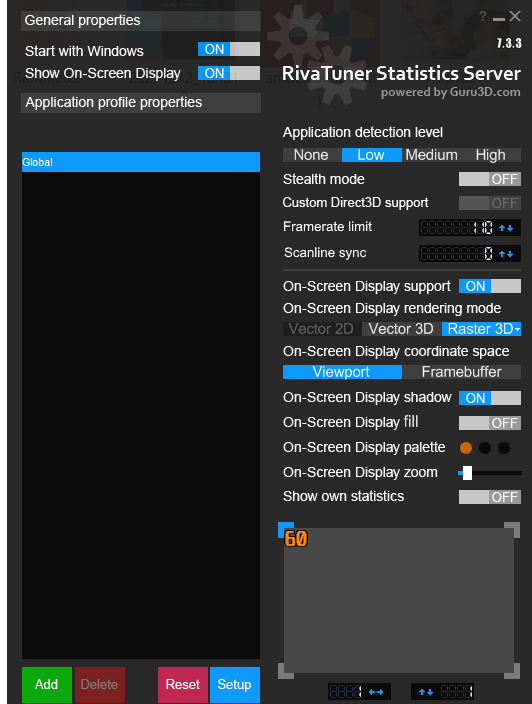Select Vector 2D rendering mode
This screenshot has height=704, width=532.
321,329
